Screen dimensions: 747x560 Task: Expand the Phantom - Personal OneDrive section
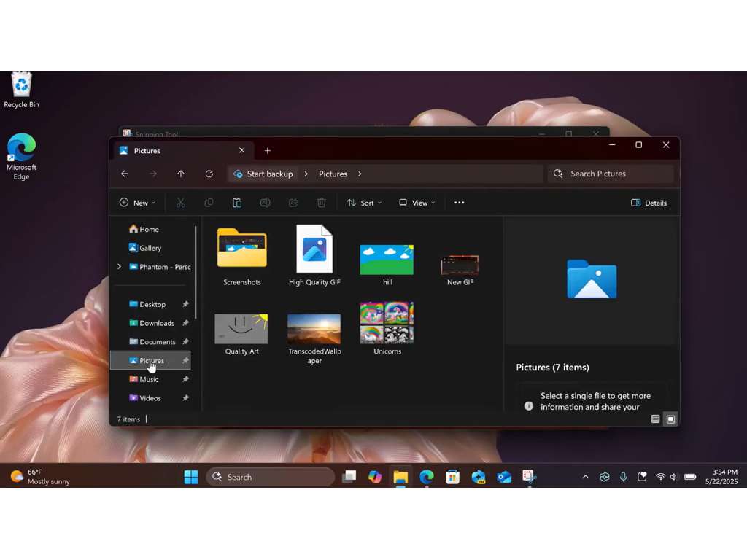pos(119,267)
